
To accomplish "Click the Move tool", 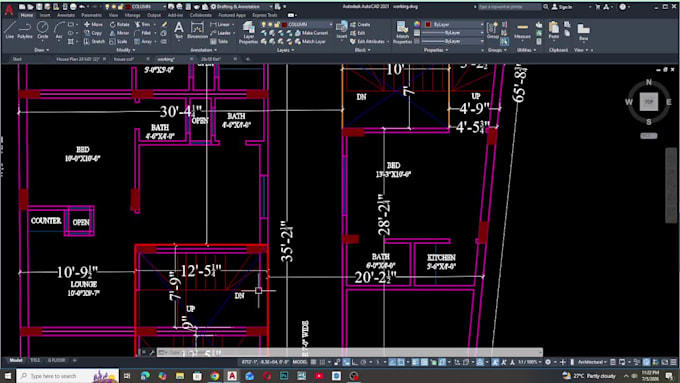I will 93,24.
